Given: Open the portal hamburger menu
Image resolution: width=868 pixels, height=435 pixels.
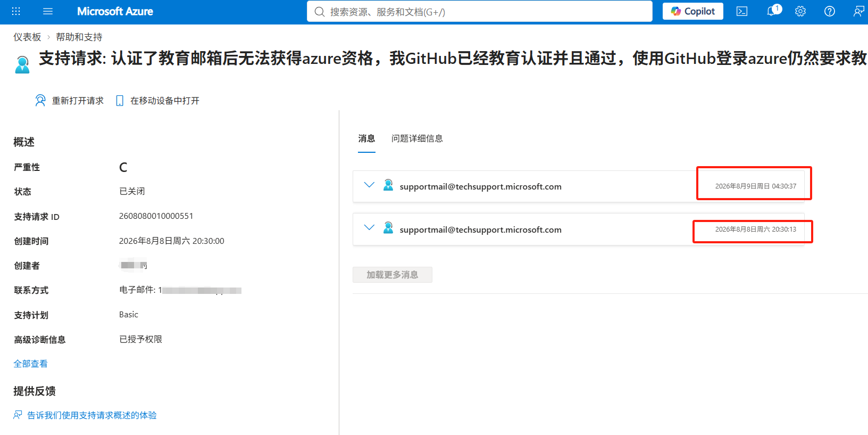Looking at the screenshot, I should (x=48, y=11).
